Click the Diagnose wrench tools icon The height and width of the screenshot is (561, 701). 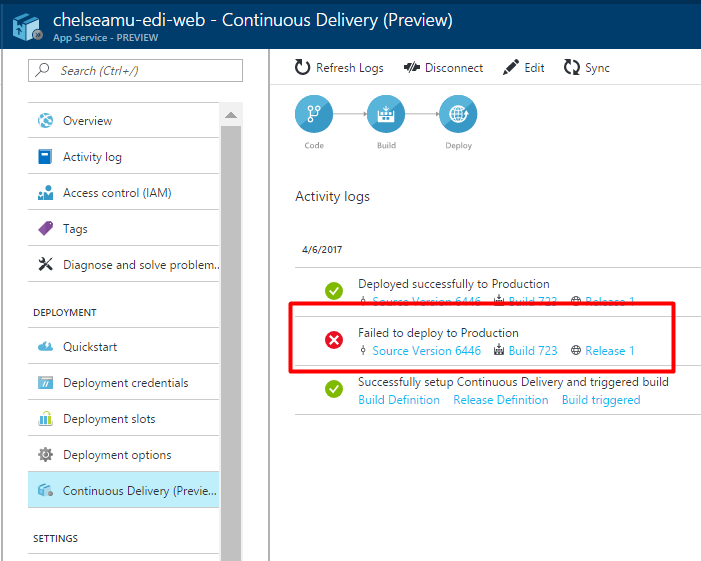[45, 264]
